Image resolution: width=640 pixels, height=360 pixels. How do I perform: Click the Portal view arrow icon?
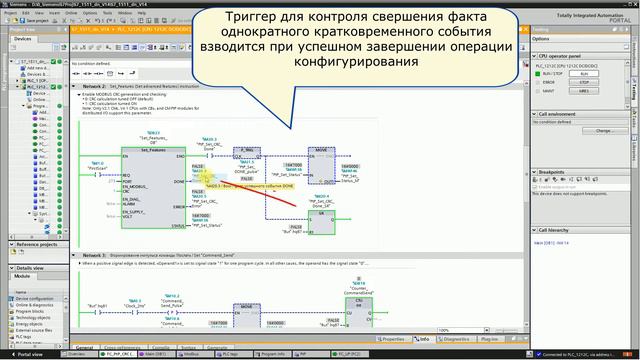pyautogui.click(x=13, y=354)
